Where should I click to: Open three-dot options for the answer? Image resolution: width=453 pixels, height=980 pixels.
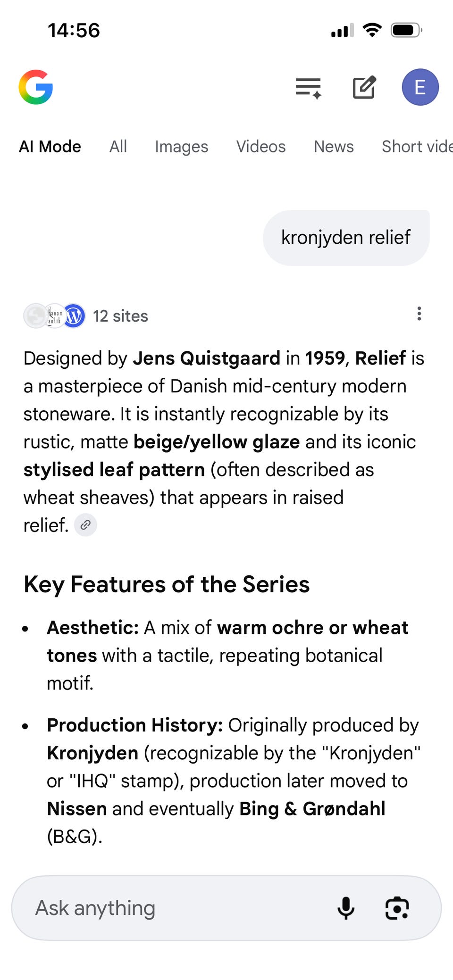point(419,314)
